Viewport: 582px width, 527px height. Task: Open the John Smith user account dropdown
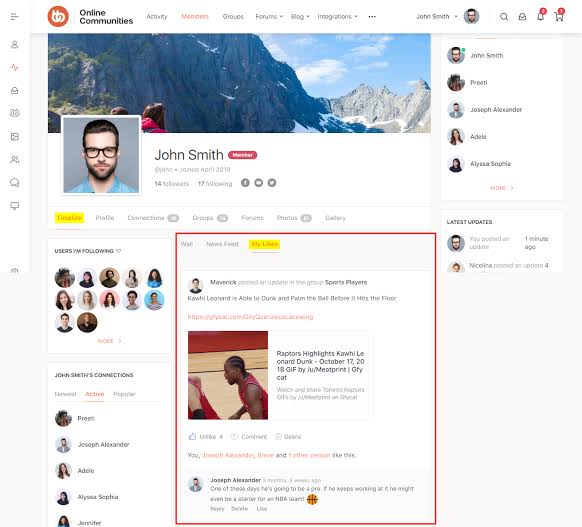(437, 17)
